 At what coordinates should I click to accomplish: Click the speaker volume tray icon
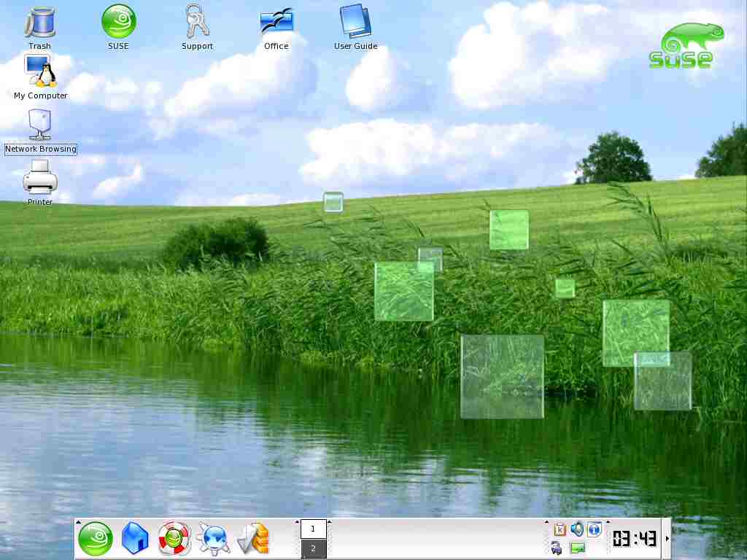click(x=577, y=529)
